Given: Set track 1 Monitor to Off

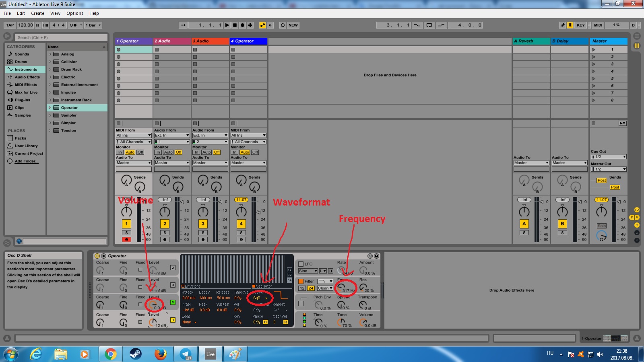Looking at the screenshot, I should [x=140, y=152].
